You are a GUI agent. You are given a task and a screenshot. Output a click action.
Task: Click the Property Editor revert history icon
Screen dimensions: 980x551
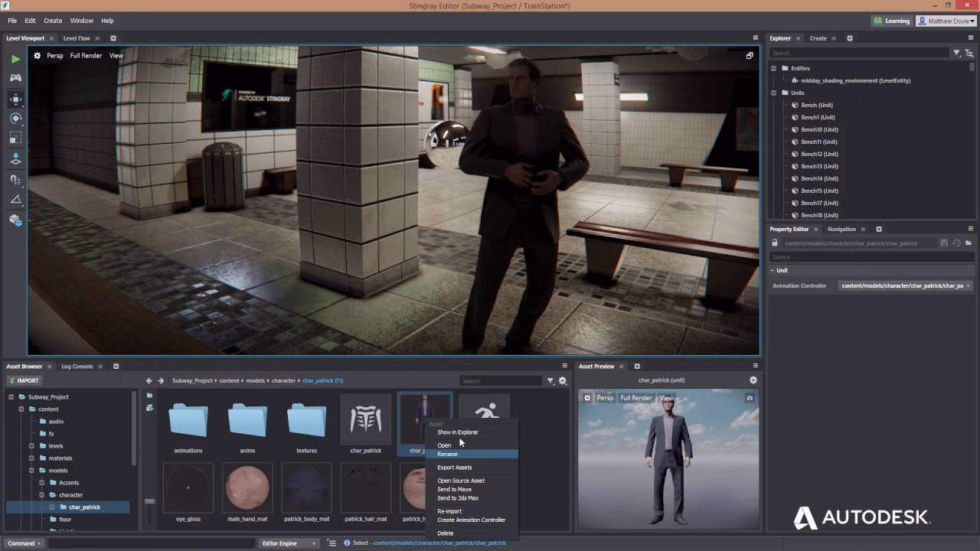tap(956, 243)
